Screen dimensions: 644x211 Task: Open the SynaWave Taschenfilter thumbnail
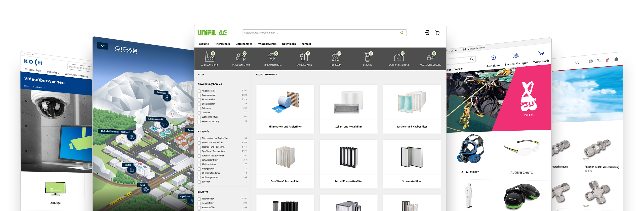click(x=285, y=157)
